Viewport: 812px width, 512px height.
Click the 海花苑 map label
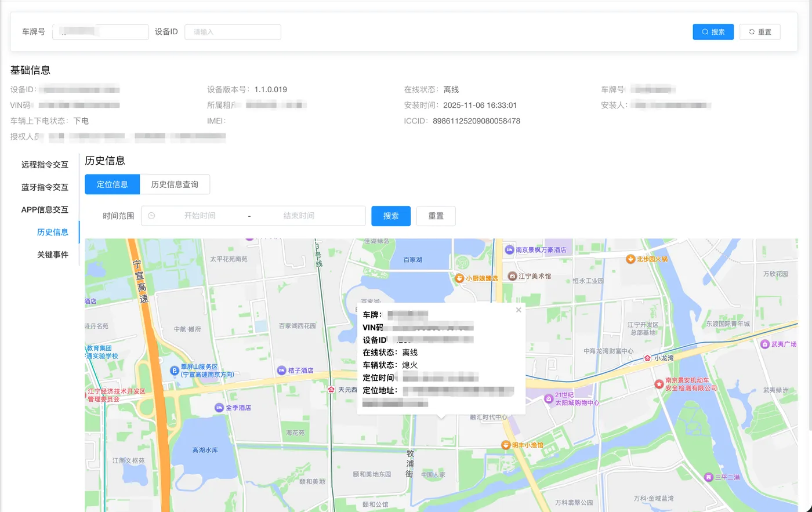295,433
